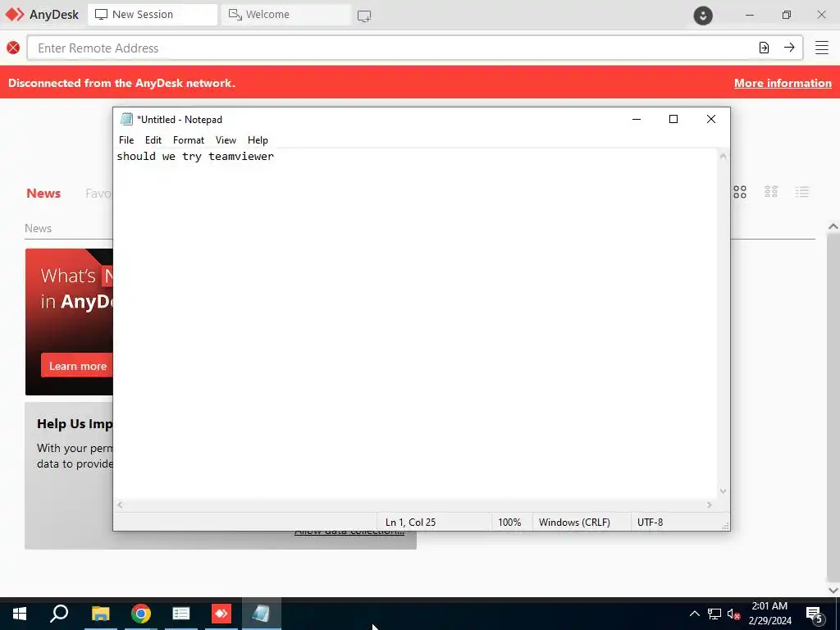The width and height of the screenshot is (840, 630).
Task: Click in the Notepad text after 'teamviewer'
Action: [276, 157]
